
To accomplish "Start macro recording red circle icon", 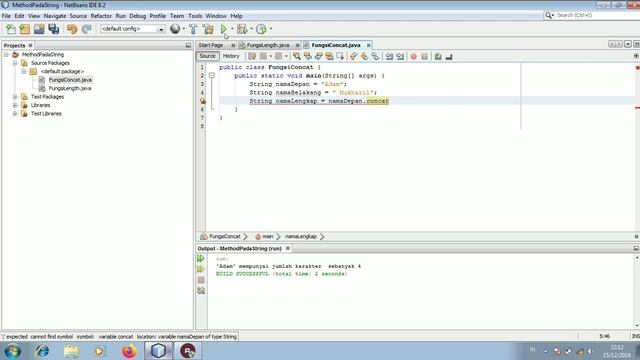I will click(413, 56).
